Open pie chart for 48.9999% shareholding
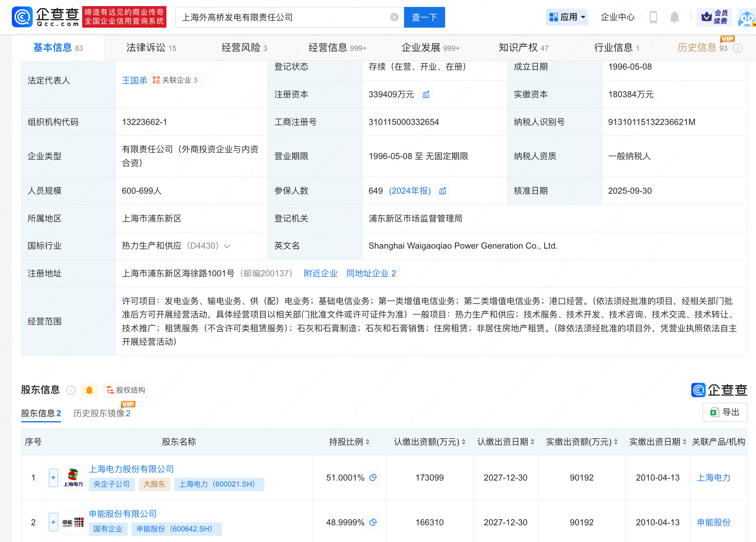The height and width of the screenshot is (542, 756). point(373,522)
